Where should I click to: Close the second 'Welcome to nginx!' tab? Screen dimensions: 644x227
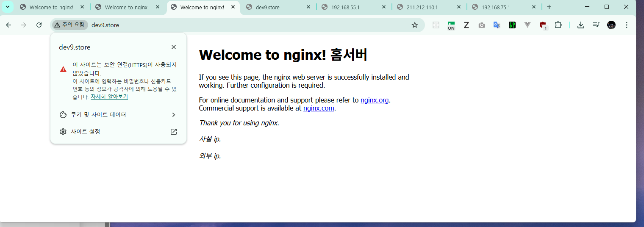pyautogui.click(x=157, y=7)
